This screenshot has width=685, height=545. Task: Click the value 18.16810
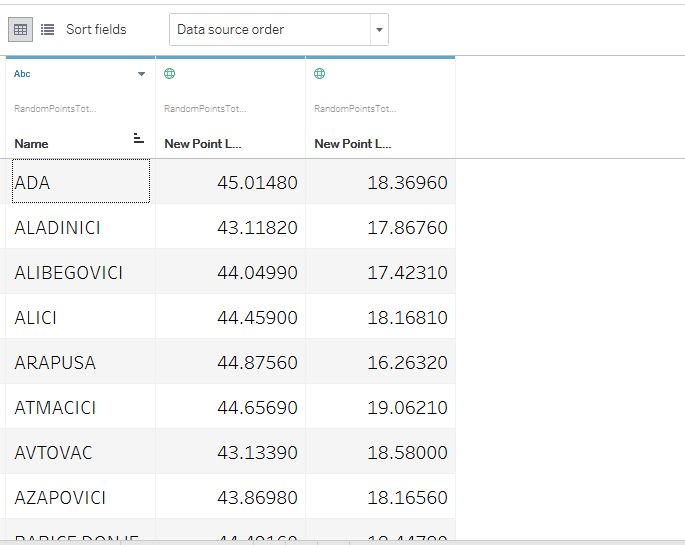tap(407, 317)
